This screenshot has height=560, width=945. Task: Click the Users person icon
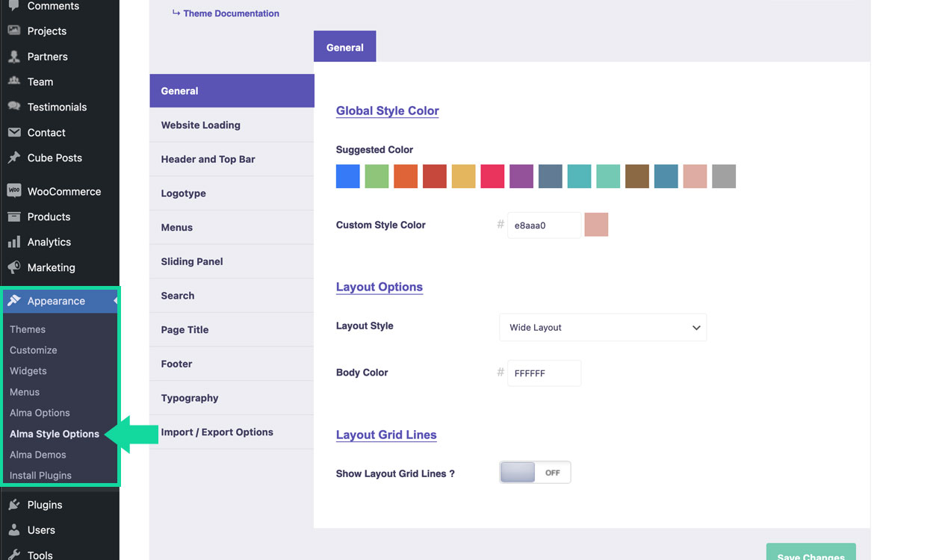point(13,530)
